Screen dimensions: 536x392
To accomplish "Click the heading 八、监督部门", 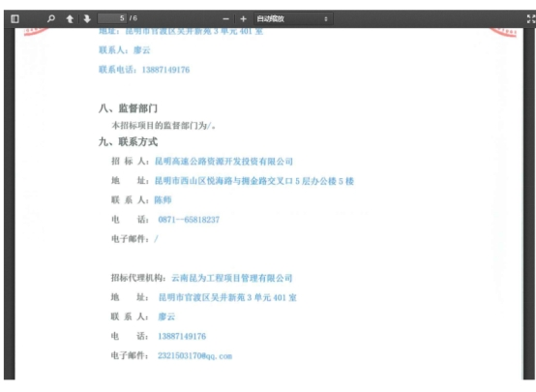I will click(128, 108).
